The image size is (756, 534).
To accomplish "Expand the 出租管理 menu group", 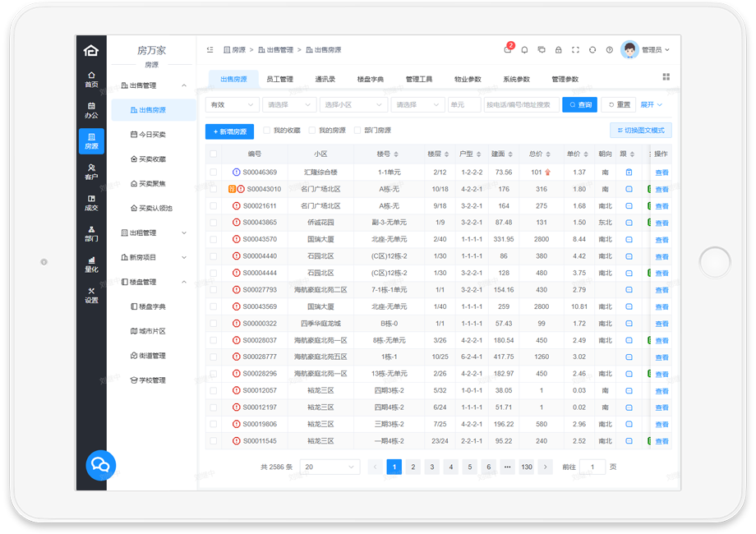I will 154,232.
